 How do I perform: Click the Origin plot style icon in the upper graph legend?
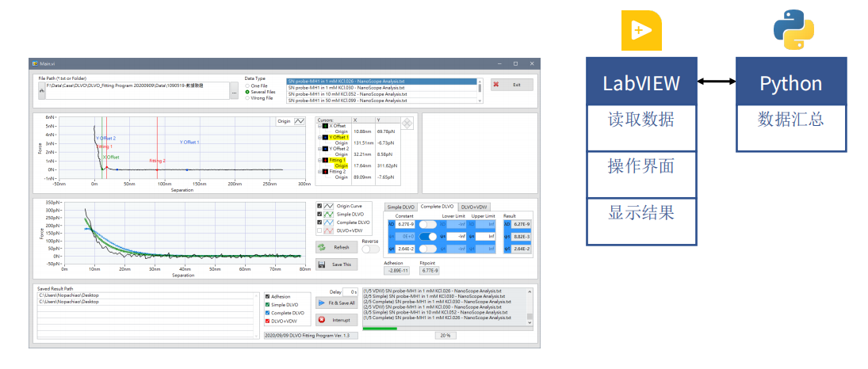point(299,120)
